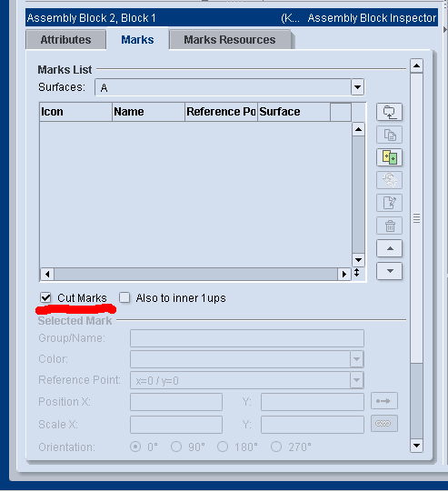
Task: Click the Position Y input field
Action: 313,402
